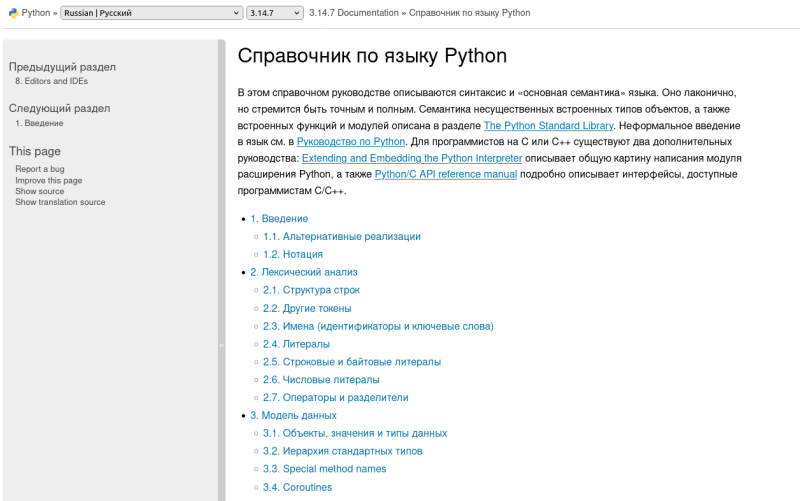Open the 3.14.7 version dropdown
800x501 pixels.
tap(274, 13)
